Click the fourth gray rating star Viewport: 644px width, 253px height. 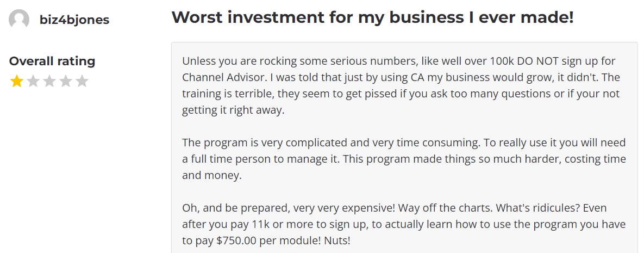[66, 81]
